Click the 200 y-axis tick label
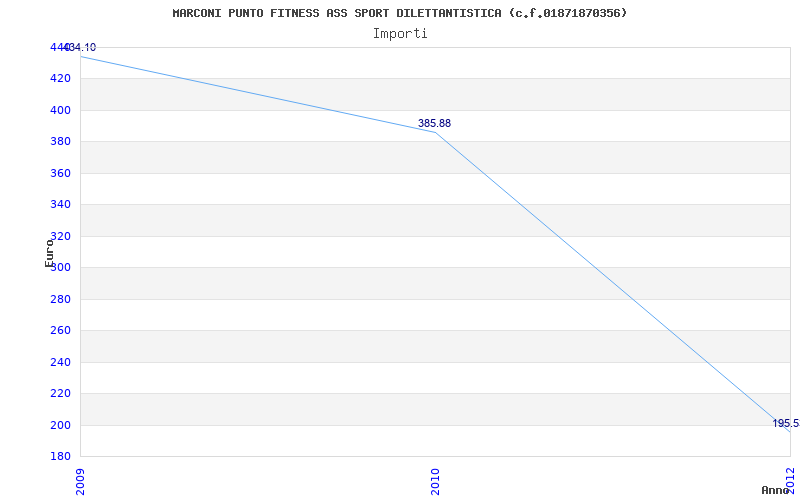This screenshot has width=800, height=500. point(60,425)
